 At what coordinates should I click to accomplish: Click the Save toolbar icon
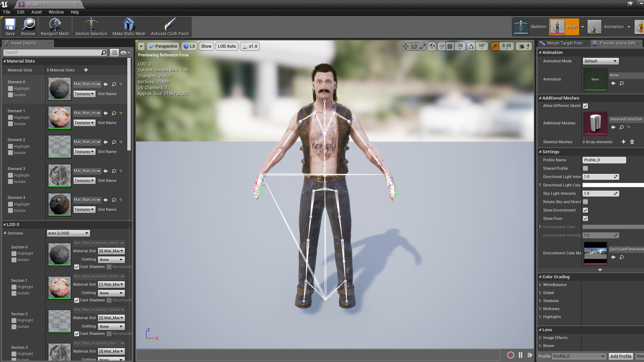tap(10, 27)
